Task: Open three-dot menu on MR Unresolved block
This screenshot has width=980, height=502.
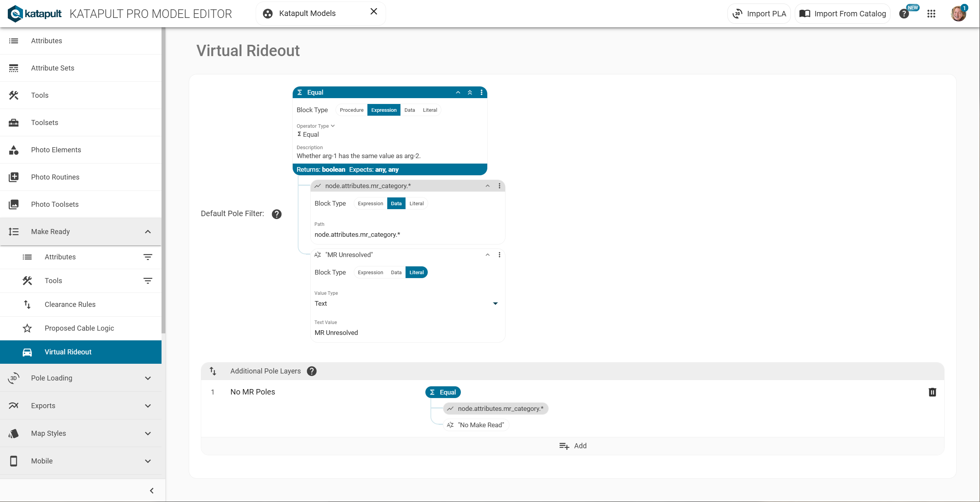Action: point(499,255)
